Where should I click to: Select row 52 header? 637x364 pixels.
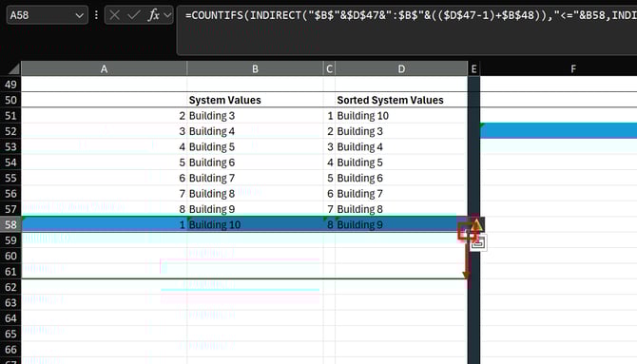[10, 131]
